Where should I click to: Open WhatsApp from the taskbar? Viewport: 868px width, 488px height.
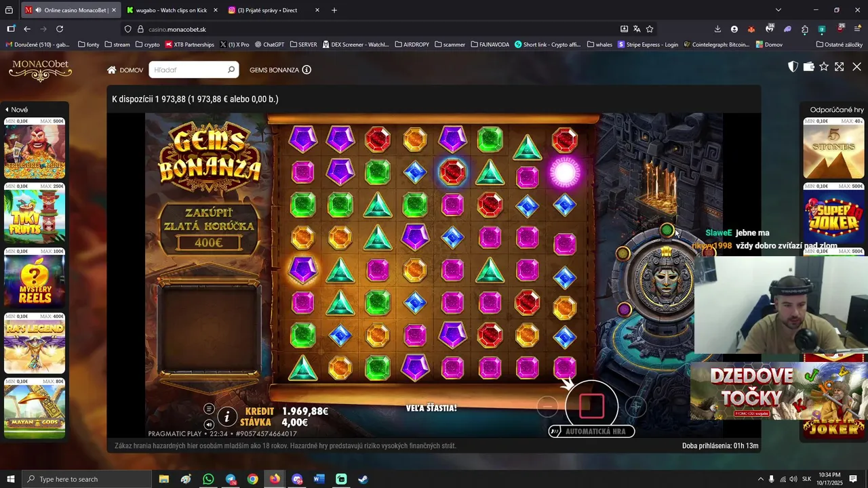[208, 479]
